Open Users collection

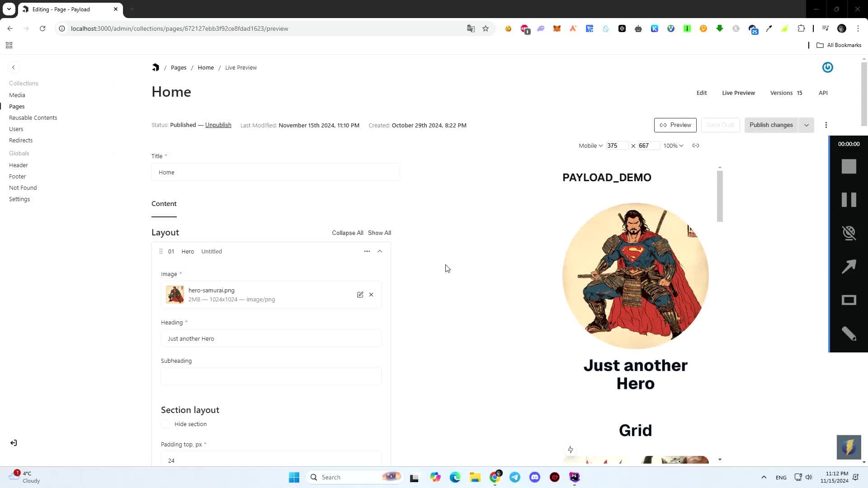[x=16, y=129]
